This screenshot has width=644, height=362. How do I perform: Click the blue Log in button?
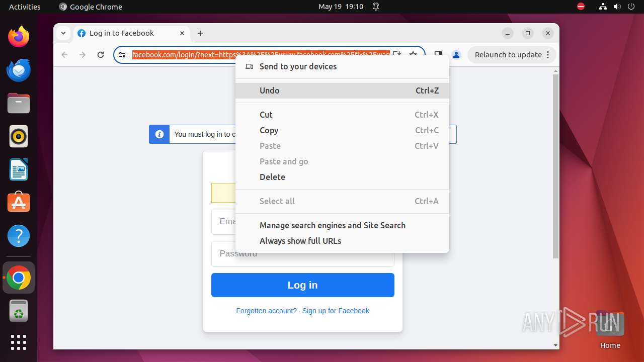pyautogui.click(x=303, y=285)
